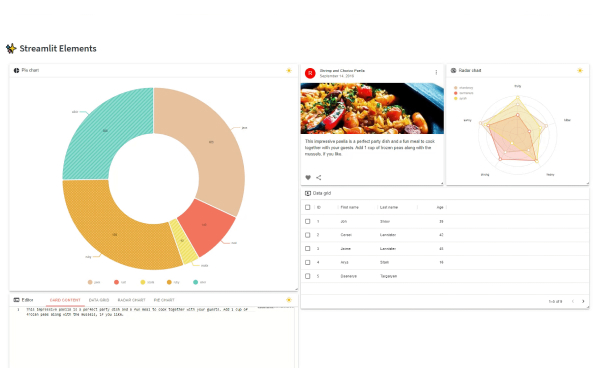The height and width of the screenshot is (380, 600).
Task: Click the red R avatar on card
Action: pyautogui.click(x=310, y=73)
